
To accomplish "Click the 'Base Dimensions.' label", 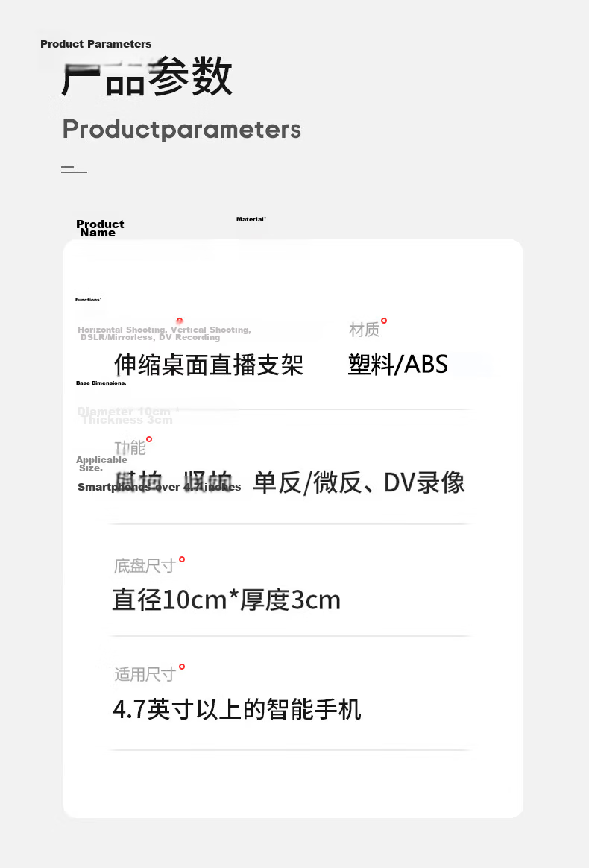I will pos(101,383).
